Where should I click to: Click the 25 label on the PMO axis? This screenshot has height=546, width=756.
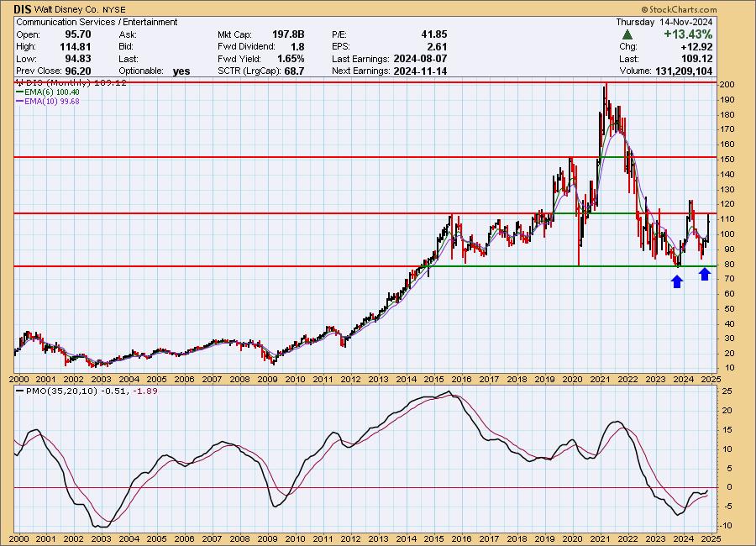point(727,391)
